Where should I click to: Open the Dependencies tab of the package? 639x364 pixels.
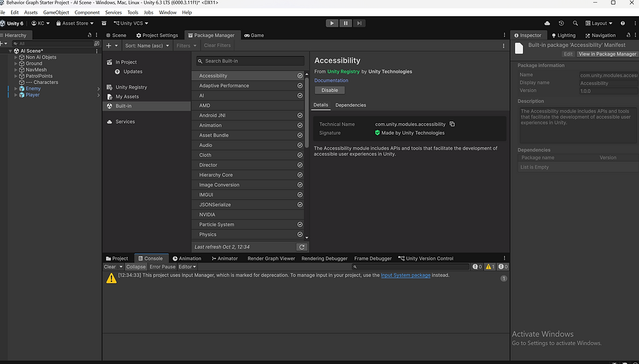[351, 105]
